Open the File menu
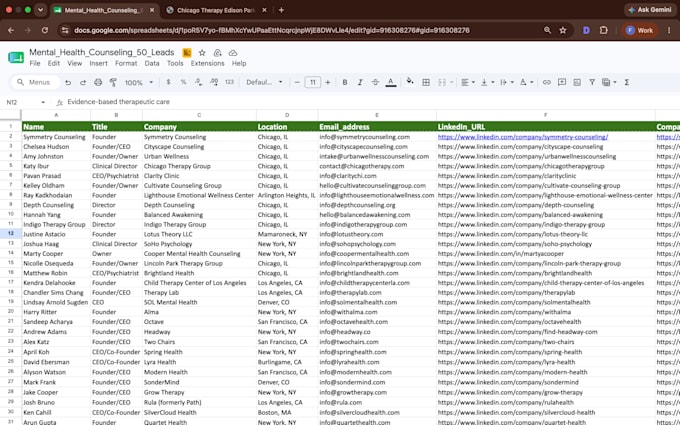 [x=35, y=63]
